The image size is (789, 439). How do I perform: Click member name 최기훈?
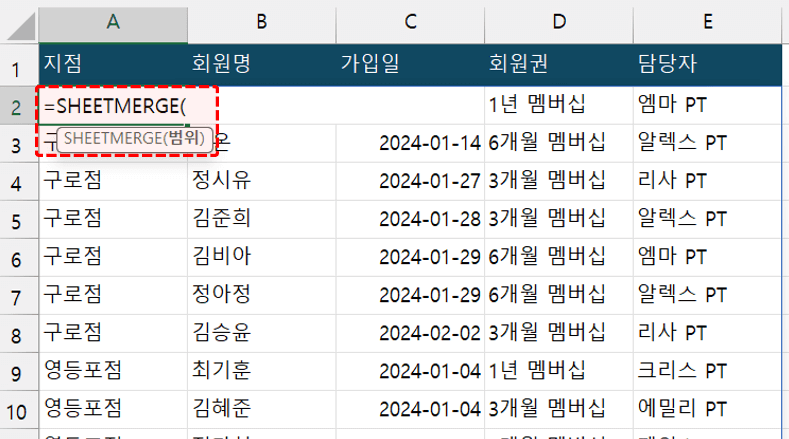pyautogui.click(x=262, y=372)
